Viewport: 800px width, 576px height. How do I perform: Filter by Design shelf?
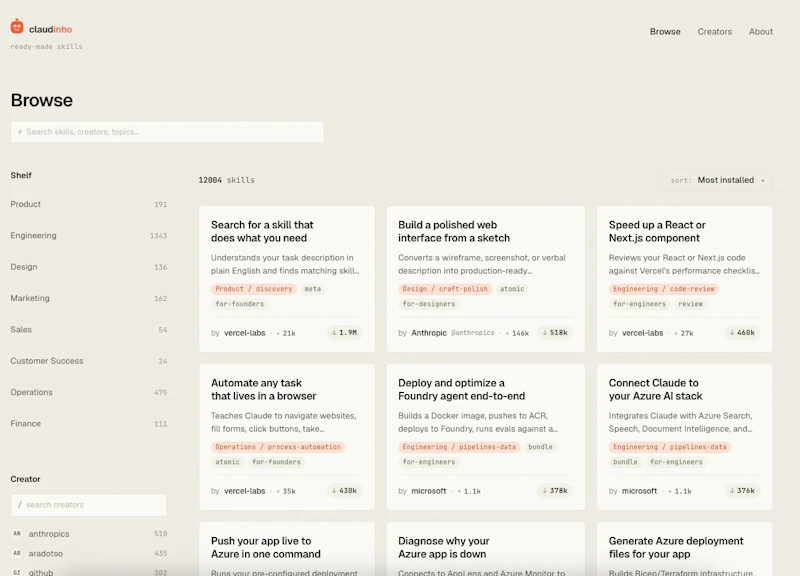coord(89,267)
